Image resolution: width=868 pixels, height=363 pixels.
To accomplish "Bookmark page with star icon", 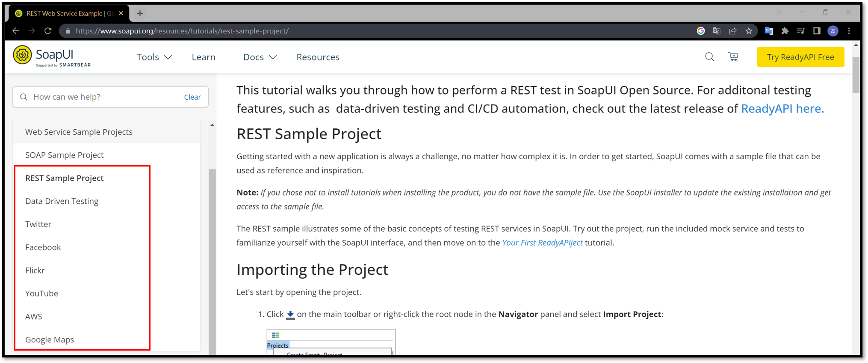I will click(x=749, y=31).
